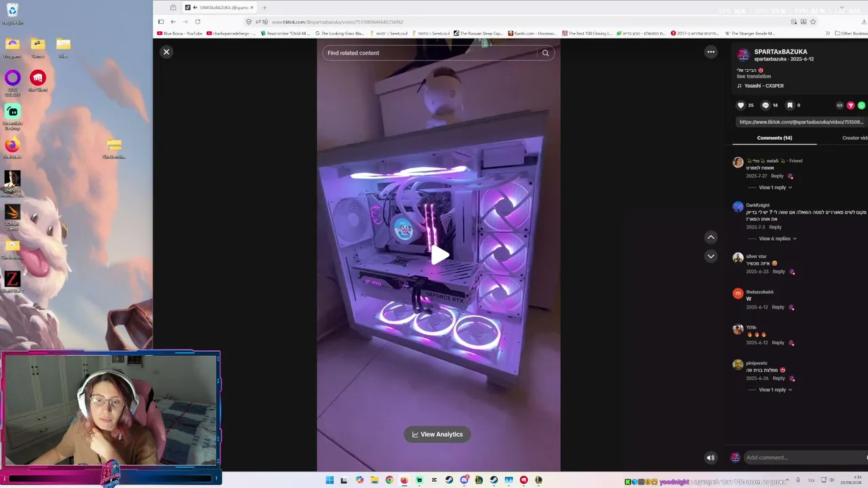Screen dimensions: 868x488
Task: Open the Windows Start menu
Action: (x=330, y=481)
